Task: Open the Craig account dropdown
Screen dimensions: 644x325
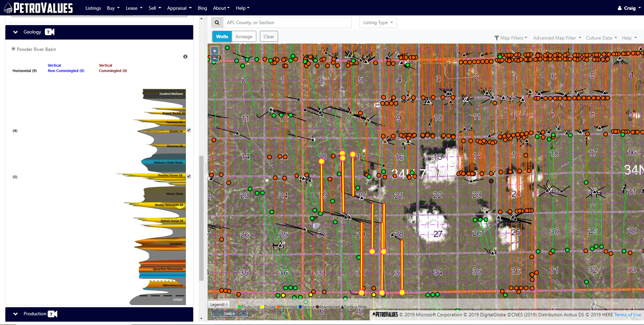Action: [629, 8]
